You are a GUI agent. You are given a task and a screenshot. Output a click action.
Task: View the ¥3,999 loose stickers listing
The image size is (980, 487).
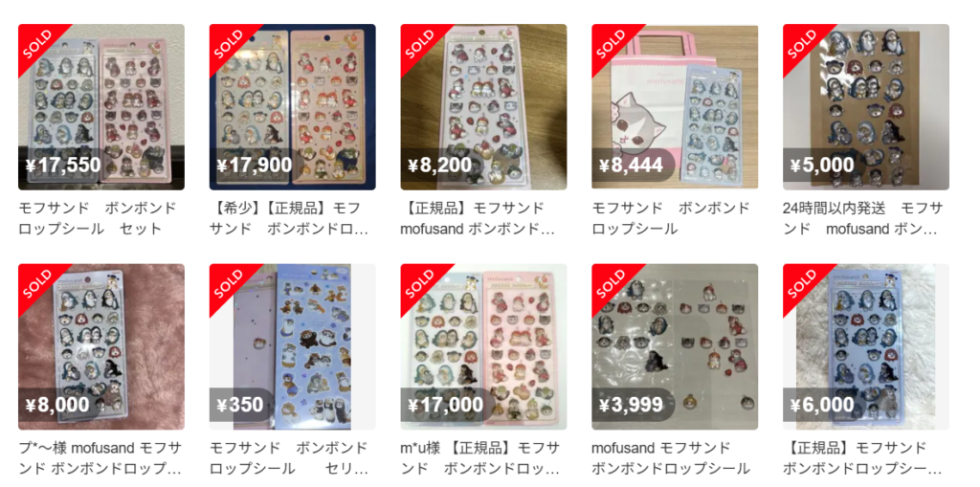click(675, 347)
